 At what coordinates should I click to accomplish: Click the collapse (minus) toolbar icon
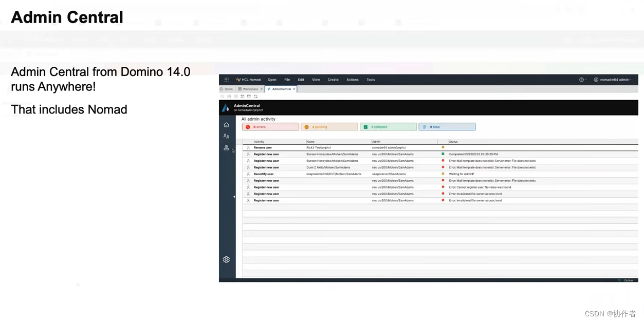pos(236,97)
